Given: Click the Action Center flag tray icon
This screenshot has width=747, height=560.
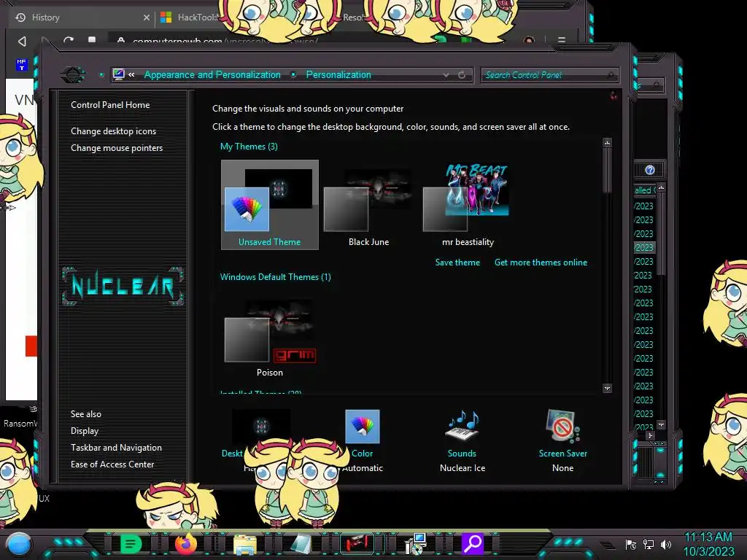Looking at the screenshot, I should (631, 544).
